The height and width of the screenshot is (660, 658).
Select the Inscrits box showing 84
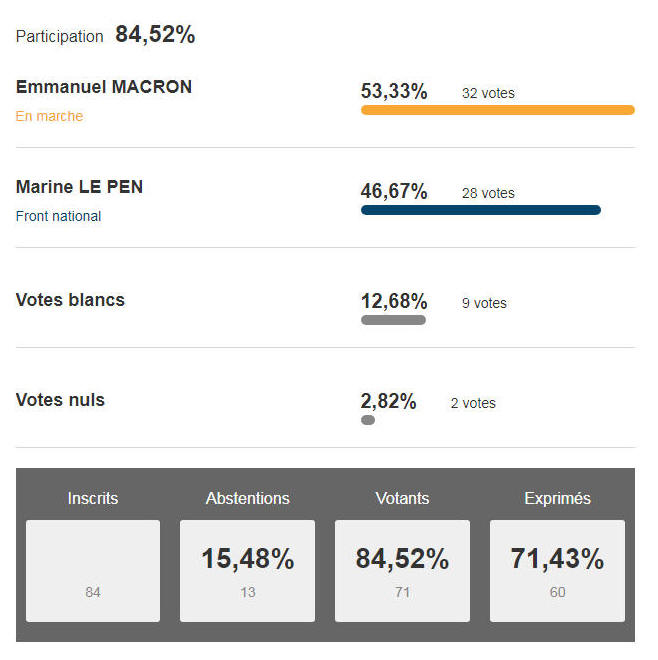pos(93,571)
